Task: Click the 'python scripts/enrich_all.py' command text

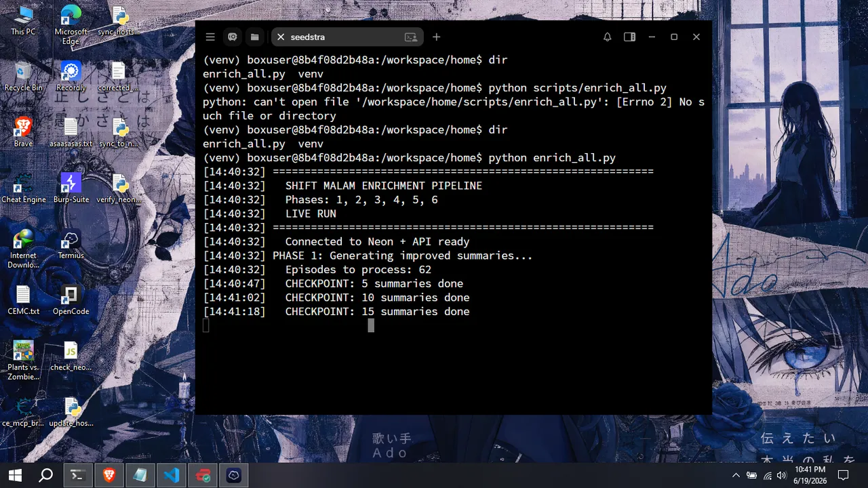Action: coord(578,88)
